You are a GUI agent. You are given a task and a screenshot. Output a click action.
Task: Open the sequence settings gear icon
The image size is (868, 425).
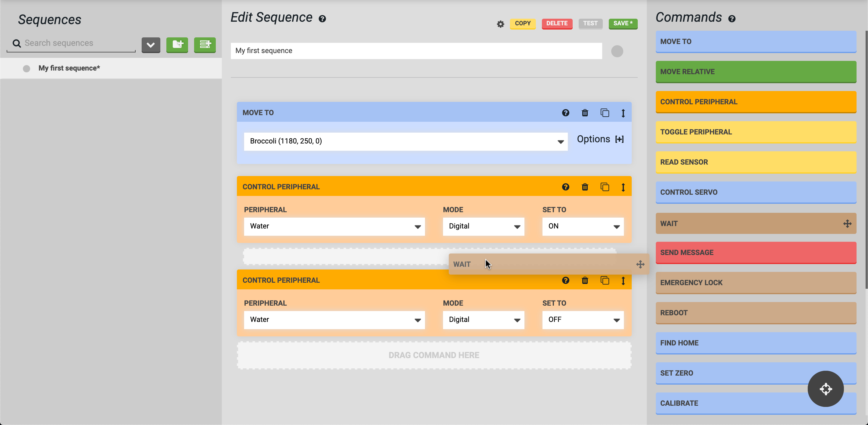point(500,24)
